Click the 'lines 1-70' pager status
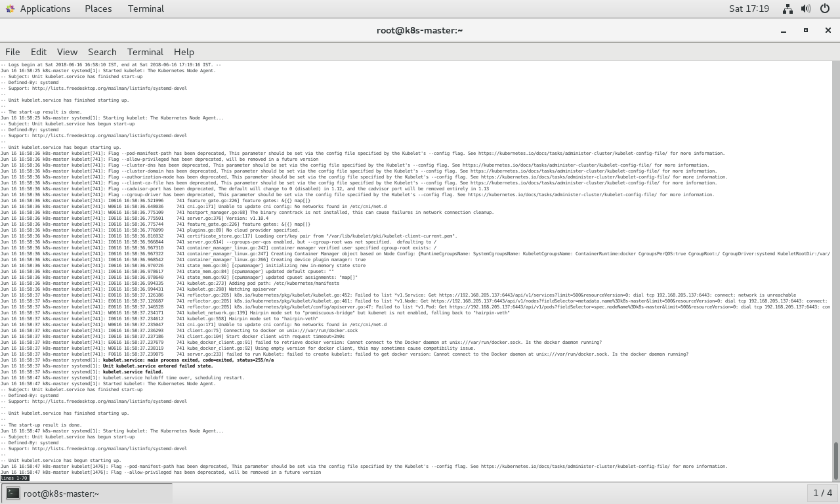840x504 pixels. tap(14, 478)
